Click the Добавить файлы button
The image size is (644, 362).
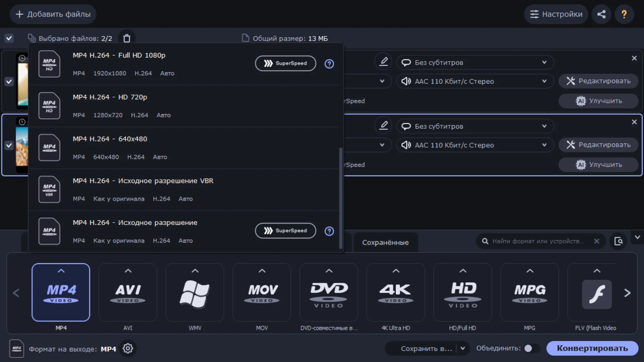click(53, 14)
